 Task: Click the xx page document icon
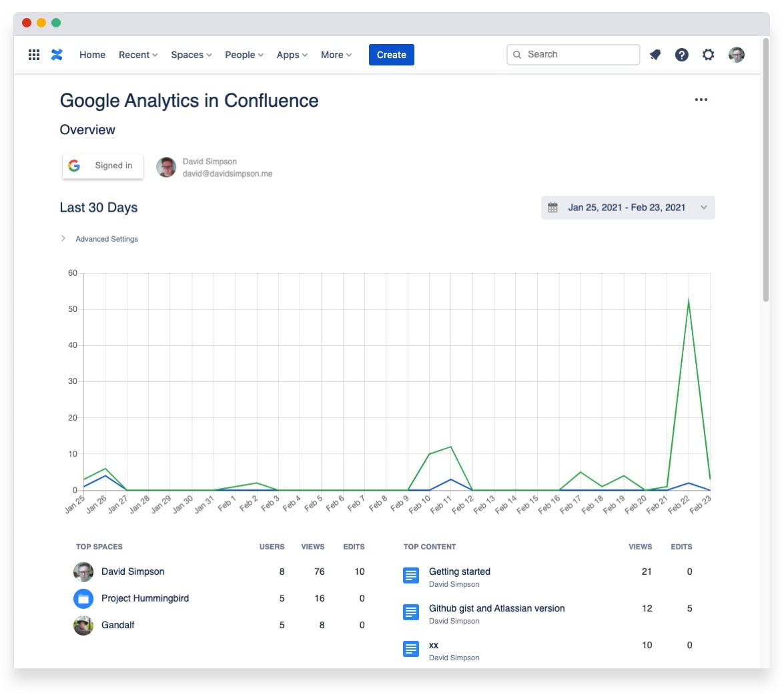coord(411,649)
